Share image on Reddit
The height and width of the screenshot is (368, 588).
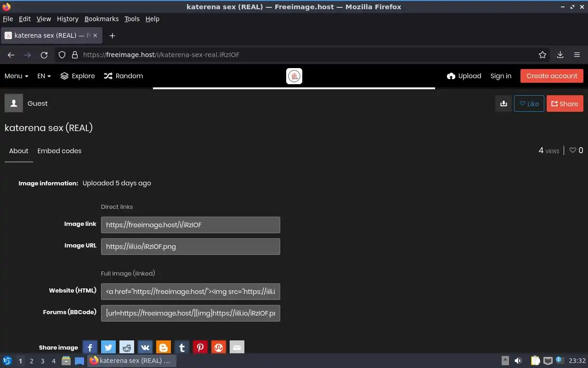pos(127,348)
